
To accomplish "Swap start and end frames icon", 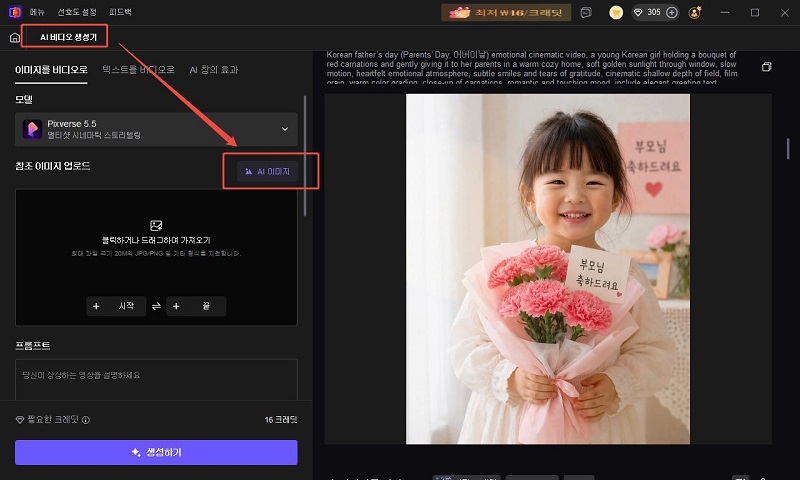I will pos(156,306).
